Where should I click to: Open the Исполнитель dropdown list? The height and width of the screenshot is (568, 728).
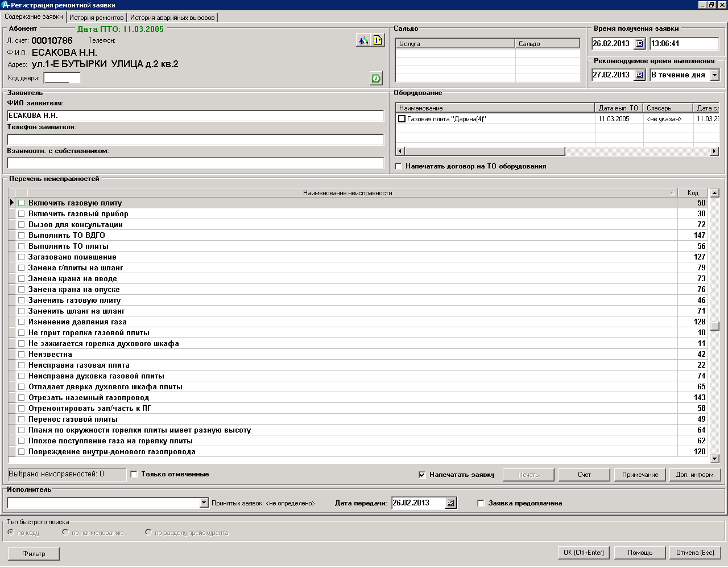pyautogui.click(x=204, y=503)
